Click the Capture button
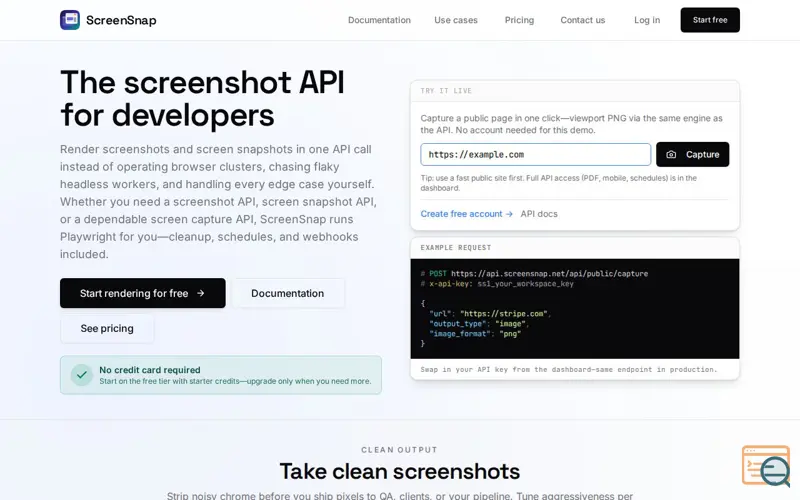This screenshot has height=500, width=800. pos(692,154)
